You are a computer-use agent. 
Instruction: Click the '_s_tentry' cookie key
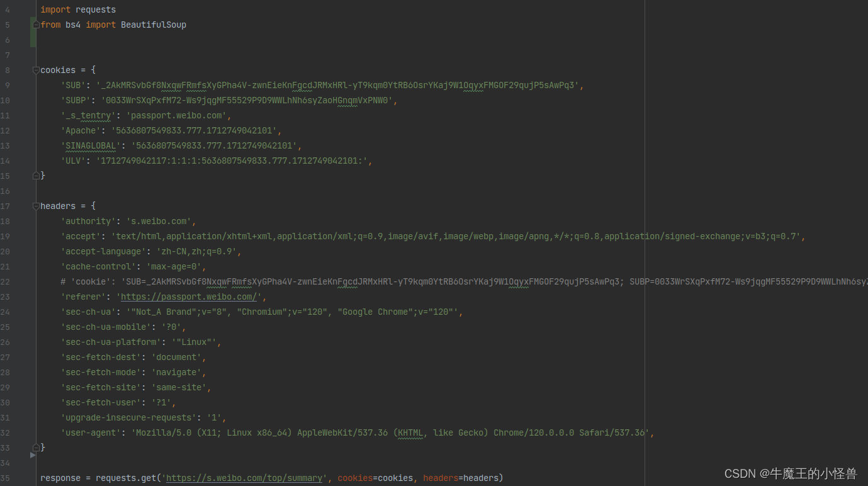click(88, 115)
